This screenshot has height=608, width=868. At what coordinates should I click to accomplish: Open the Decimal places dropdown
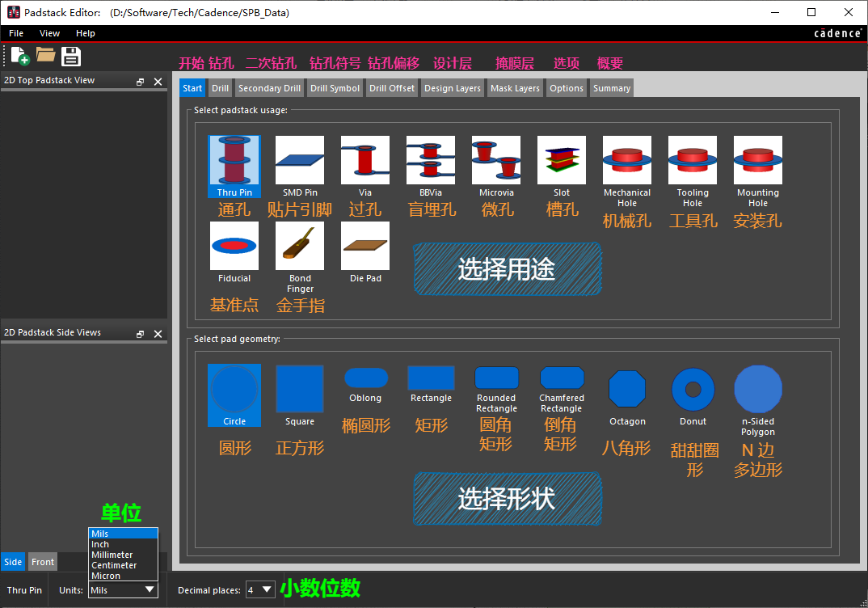(x=261, y=590)
